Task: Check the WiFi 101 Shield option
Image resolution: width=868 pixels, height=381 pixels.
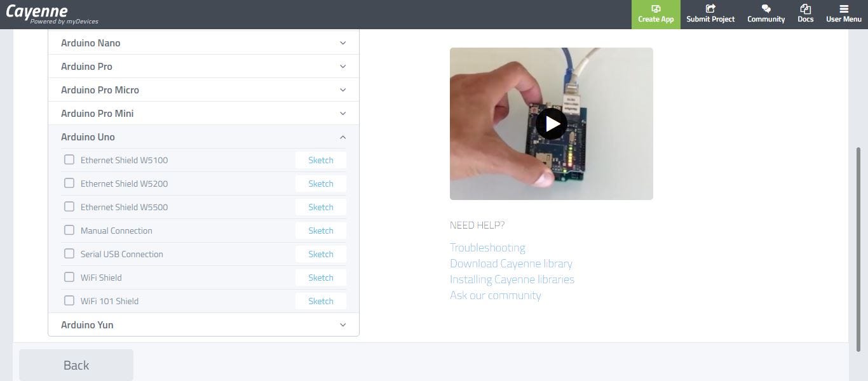Action: pos(69,300)
